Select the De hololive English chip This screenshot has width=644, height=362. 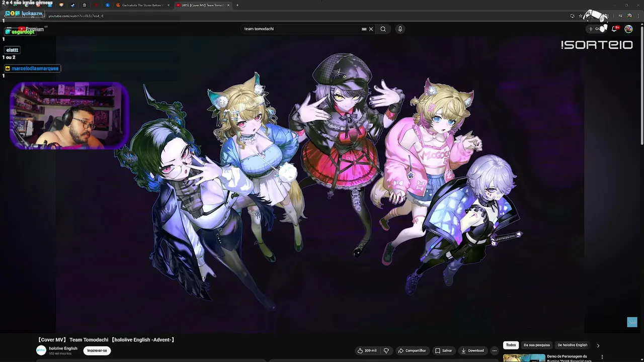[x=573, y=345]
